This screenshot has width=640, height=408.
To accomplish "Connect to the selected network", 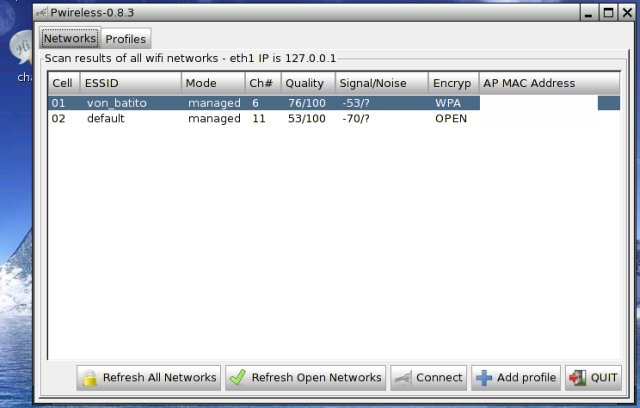I will [428, 378].
